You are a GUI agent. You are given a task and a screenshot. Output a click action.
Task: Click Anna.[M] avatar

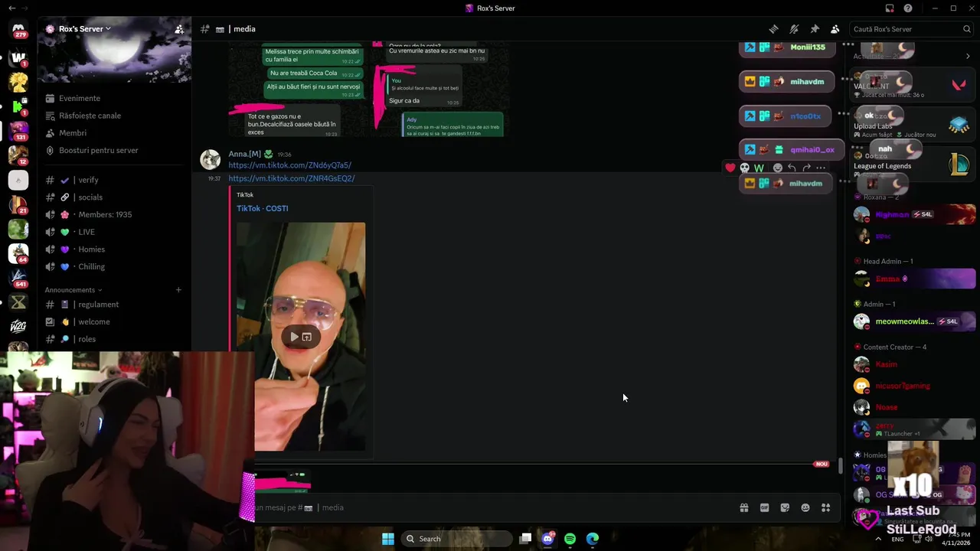tap(211, 159)
